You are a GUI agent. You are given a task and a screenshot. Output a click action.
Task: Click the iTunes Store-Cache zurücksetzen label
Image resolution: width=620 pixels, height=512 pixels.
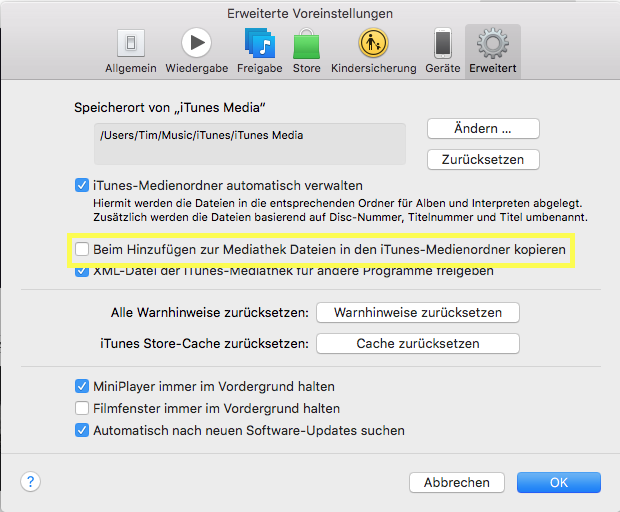click(204, 344)
